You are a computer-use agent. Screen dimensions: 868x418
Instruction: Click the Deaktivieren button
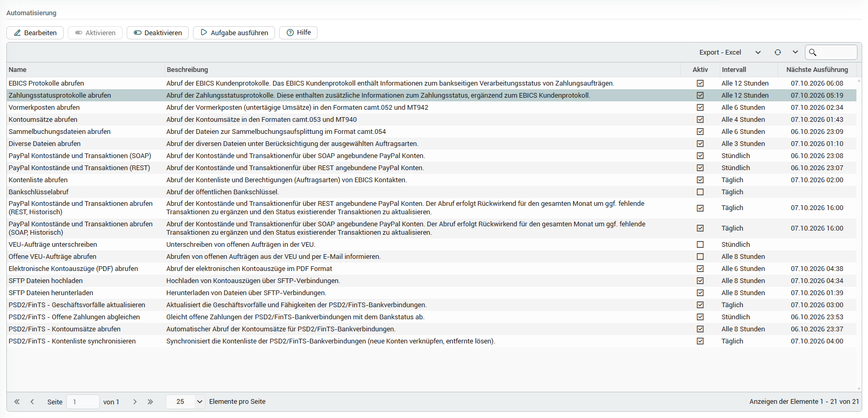click(x=158, y=33)
